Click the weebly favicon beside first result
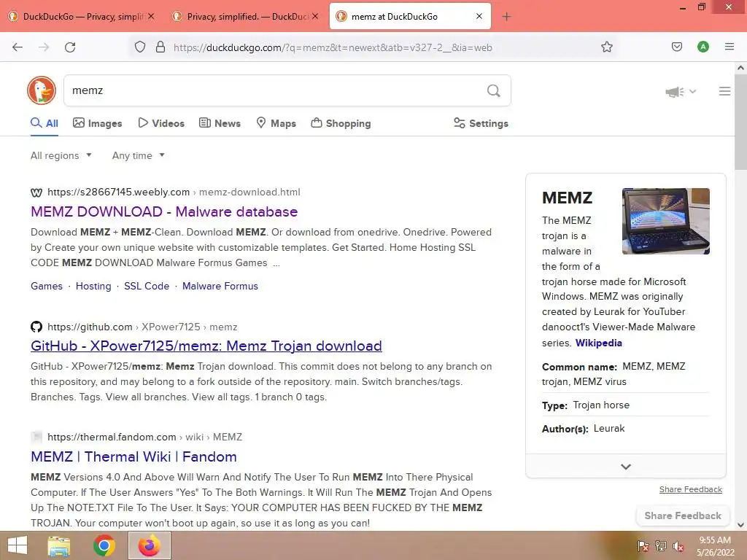The width and height of the screenshot is (747, 560). click(36, 192)
